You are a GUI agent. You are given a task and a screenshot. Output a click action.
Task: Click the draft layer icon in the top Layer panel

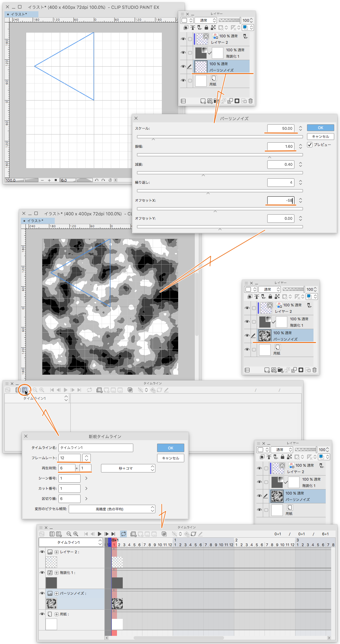click(199, 28)
